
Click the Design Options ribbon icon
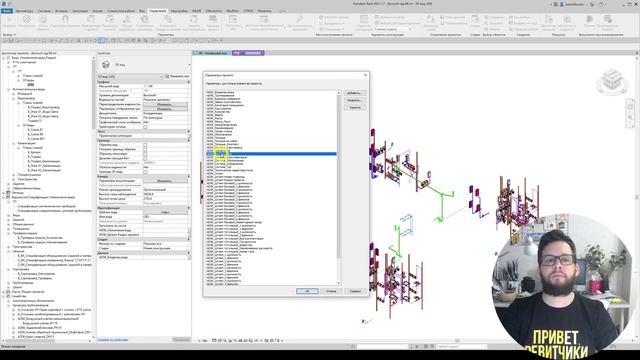[x=364, y=19]
